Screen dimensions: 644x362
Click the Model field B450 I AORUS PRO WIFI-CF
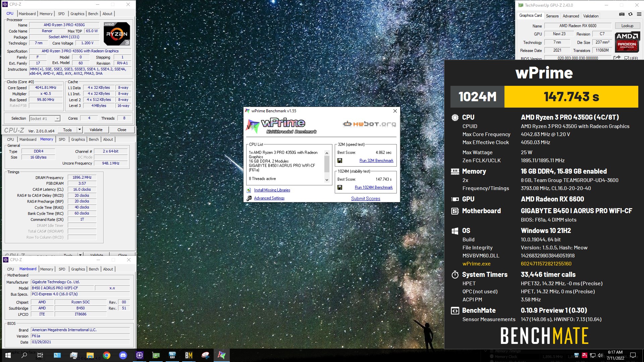62,288
